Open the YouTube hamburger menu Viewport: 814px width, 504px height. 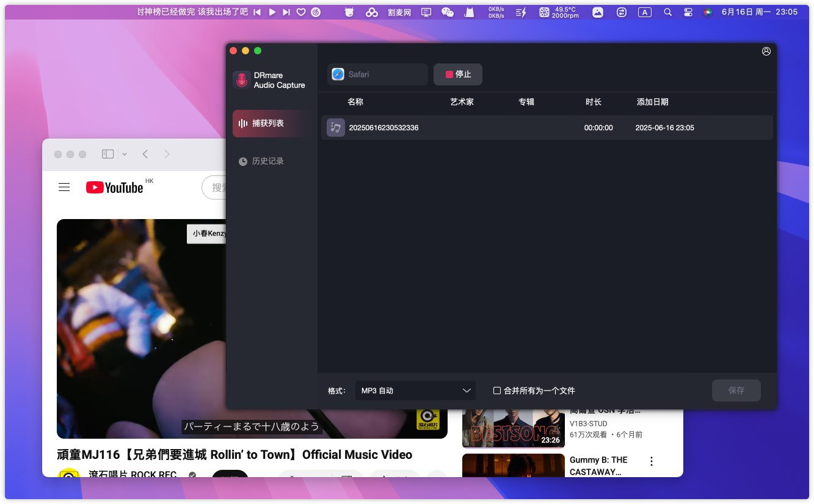64,187
